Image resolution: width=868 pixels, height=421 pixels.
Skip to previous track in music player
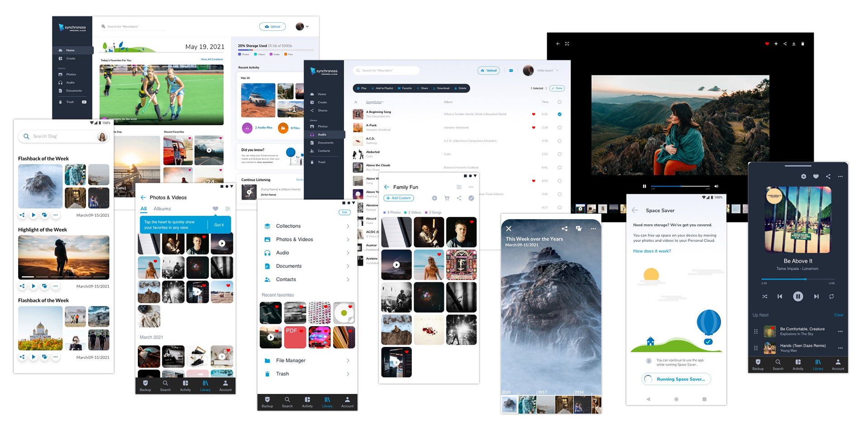click(780, 296)
